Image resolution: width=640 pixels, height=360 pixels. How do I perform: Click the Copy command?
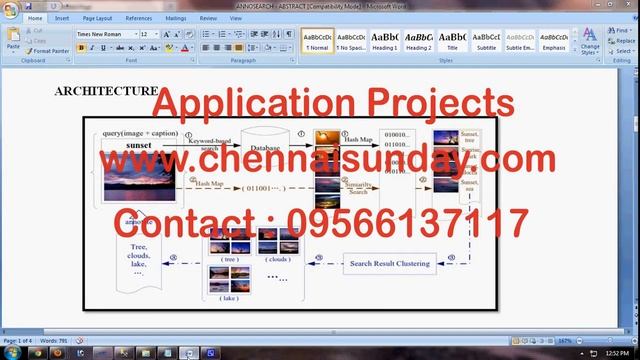(36, 41)
